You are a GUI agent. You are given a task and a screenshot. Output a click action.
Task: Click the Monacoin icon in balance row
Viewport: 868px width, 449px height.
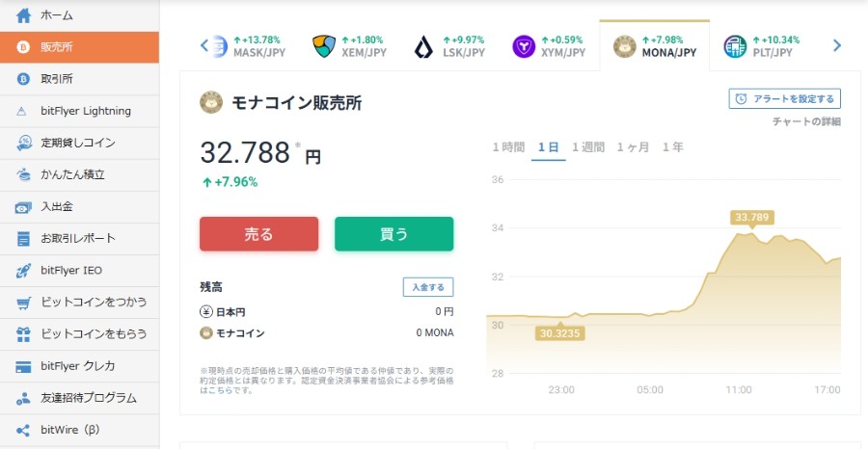(x=206, y=332)
